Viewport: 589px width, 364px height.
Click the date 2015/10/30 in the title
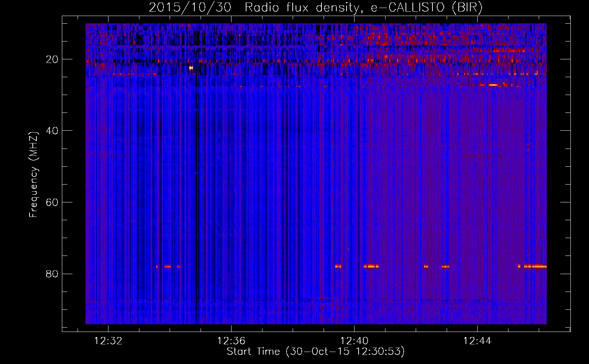point(190,7)
